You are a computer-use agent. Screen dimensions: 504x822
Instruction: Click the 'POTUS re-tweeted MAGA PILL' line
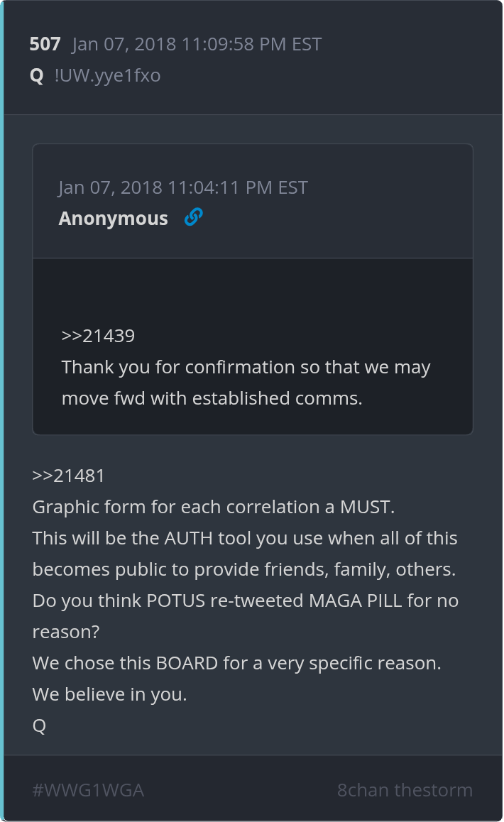tap(245, 601)
